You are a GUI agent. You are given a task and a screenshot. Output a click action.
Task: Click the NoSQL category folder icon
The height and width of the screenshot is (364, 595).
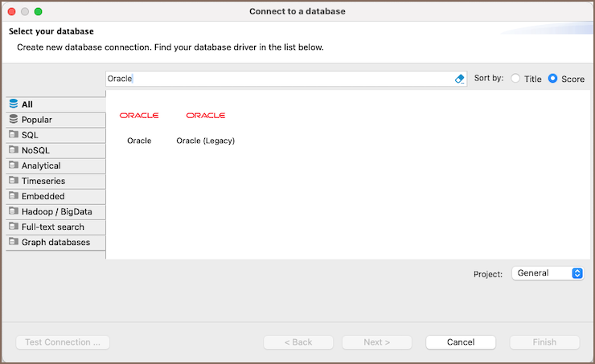(14, 150)
